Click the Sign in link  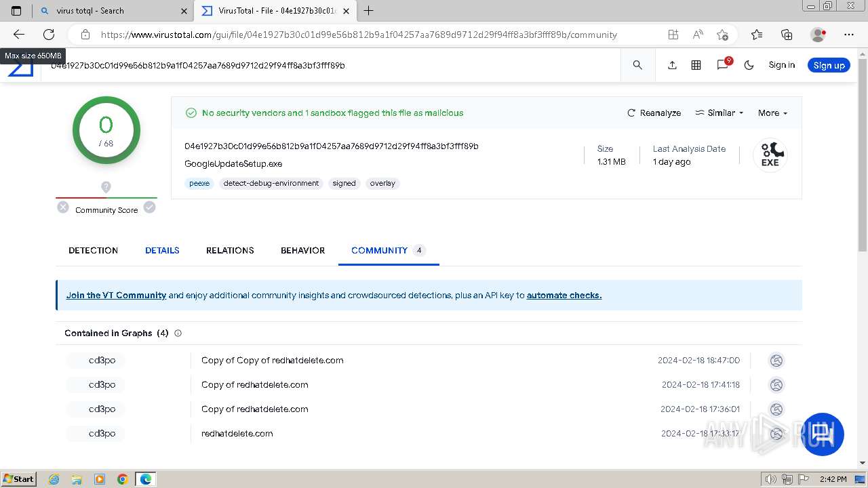pyautogui.click(x=781, y=65)
